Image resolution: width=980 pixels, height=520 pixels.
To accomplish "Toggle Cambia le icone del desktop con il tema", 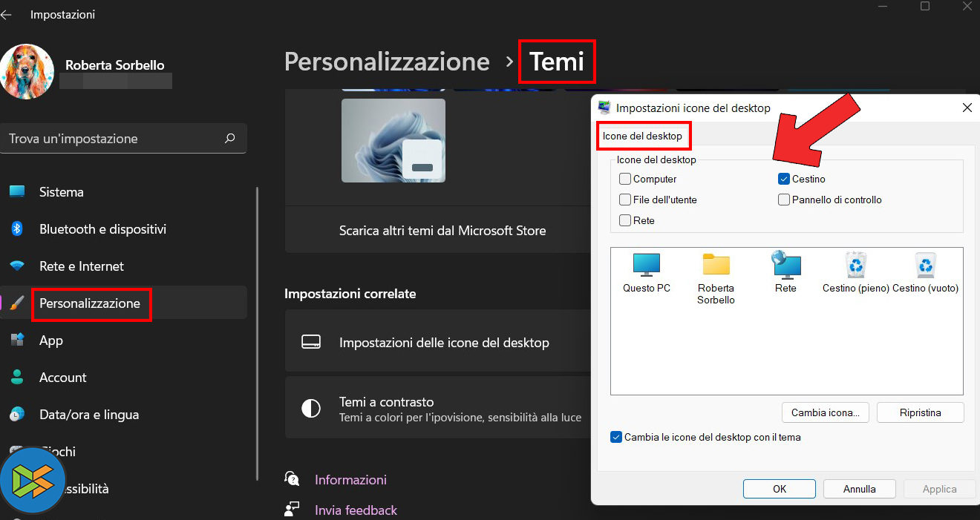I will coord(615,437).
